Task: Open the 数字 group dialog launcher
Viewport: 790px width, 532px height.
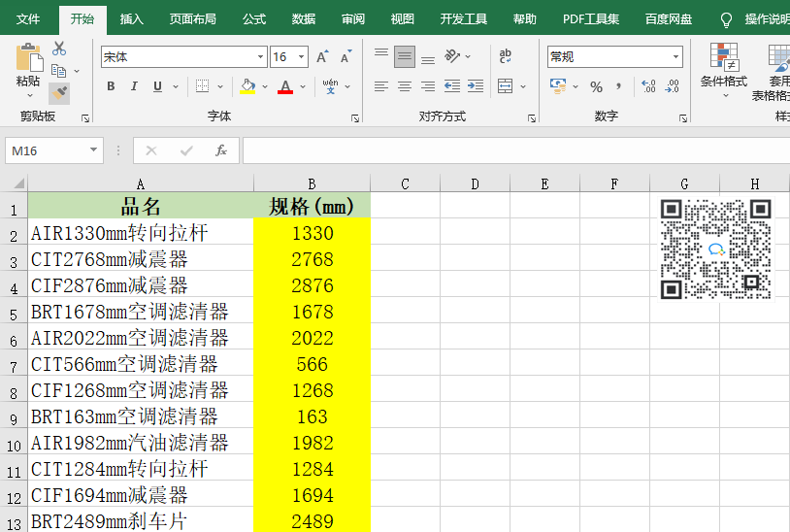Action: (x=683, y=118)
